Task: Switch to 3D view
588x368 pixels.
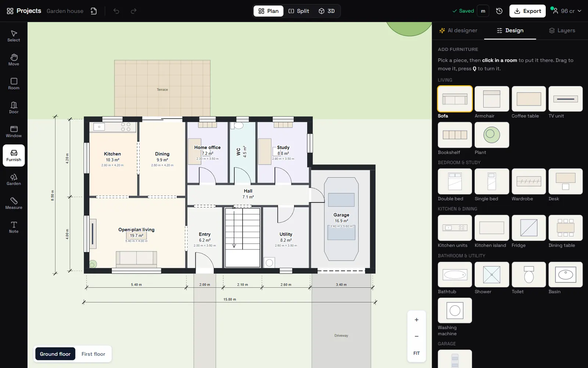Action: (327, 11)
